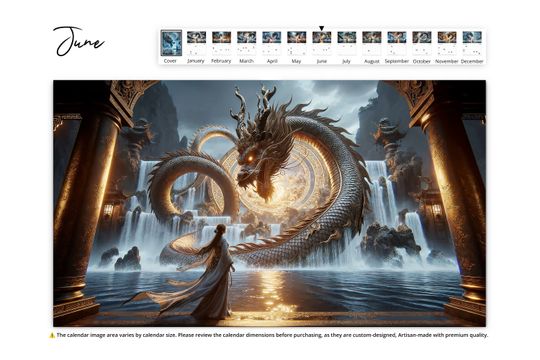This screenshot has width=540, height=360.
Task: Open the May calendar page thumbnail
Action: (x=297, y=43)
